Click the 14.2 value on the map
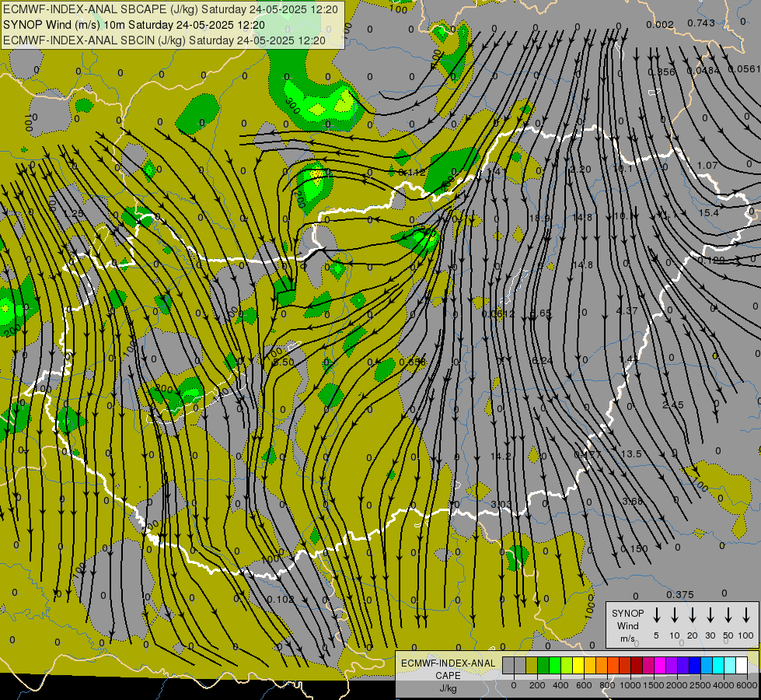Viewport: 761px width, 700px height. point(501,456)
